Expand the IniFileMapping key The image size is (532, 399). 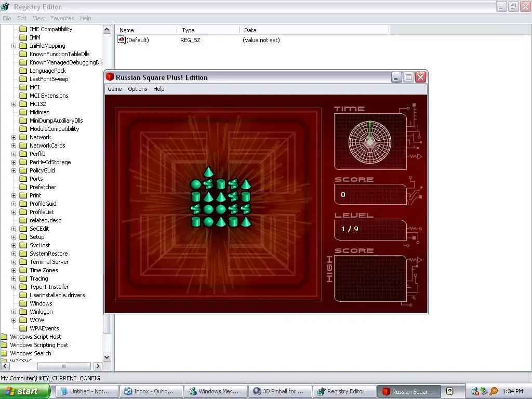tap(14, 46)
